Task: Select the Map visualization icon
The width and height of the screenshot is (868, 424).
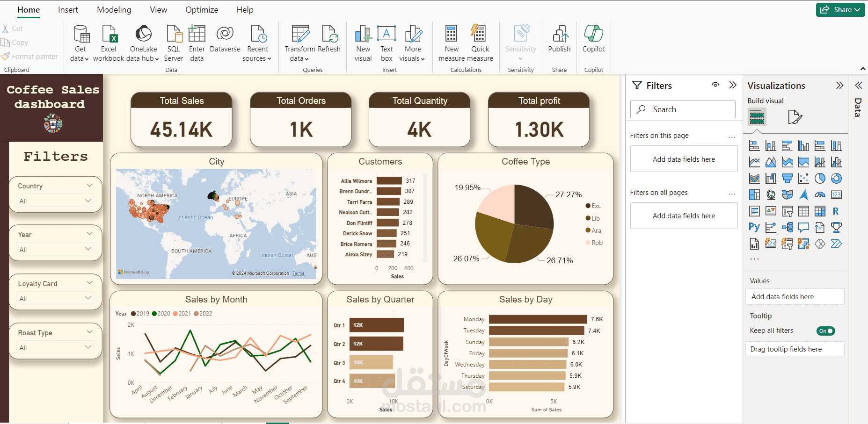Action: point(771,194)
